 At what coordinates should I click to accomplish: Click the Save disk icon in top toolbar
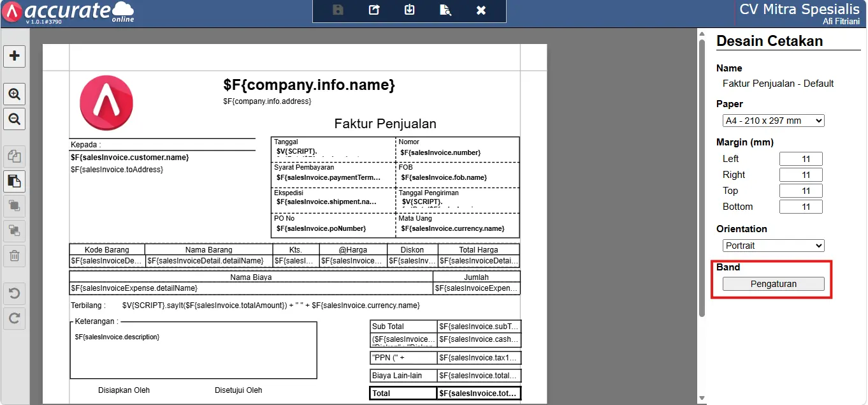338,10
